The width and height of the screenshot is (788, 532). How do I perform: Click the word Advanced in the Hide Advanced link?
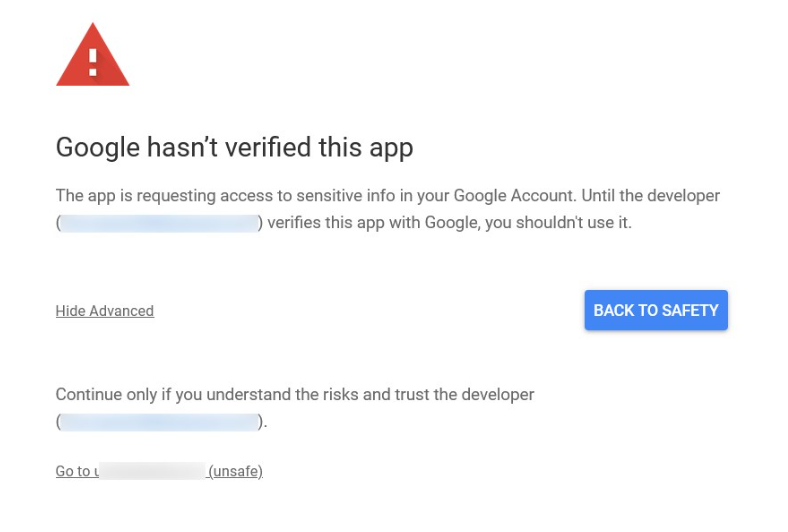pyautogui.click(x=122, y=311)
